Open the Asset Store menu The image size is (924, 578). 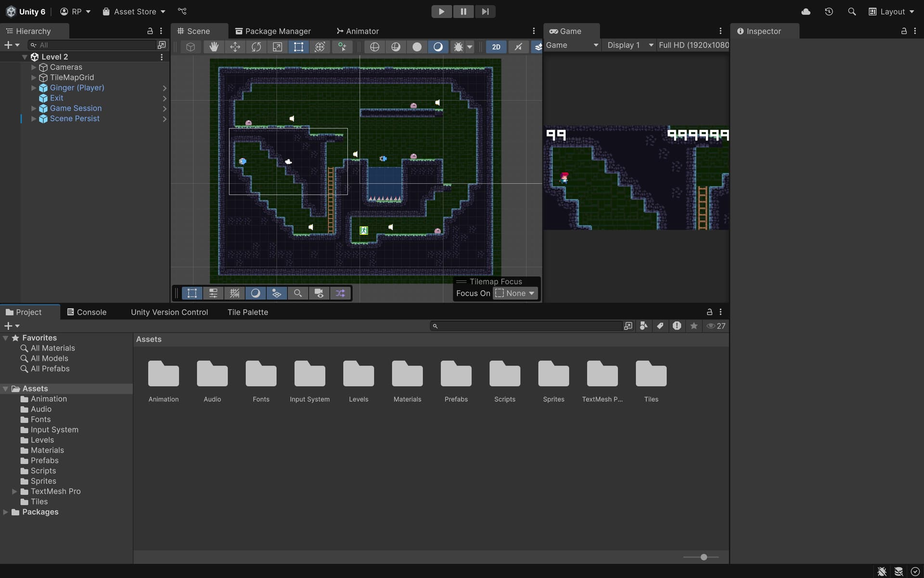coord(134,12)
